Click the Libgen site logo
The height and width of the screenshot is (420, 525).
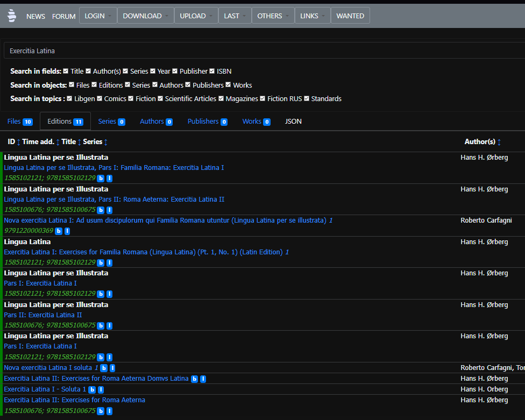click(12, 16)
